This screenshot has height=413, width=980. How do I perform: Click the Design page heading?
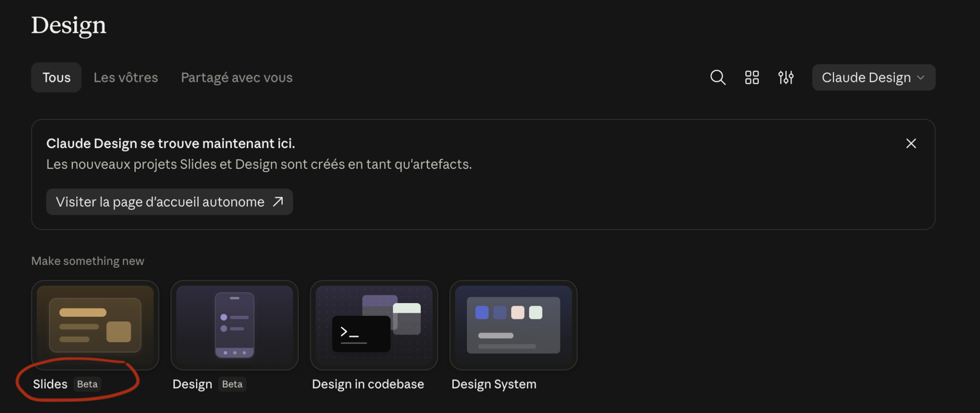(69, 25)
